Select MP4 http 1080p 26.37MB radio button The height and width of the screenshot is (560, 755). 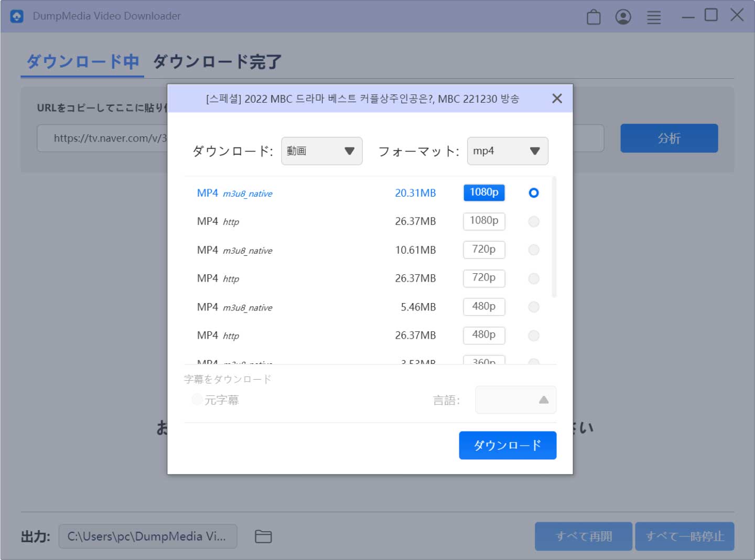(x=534, y=221)
